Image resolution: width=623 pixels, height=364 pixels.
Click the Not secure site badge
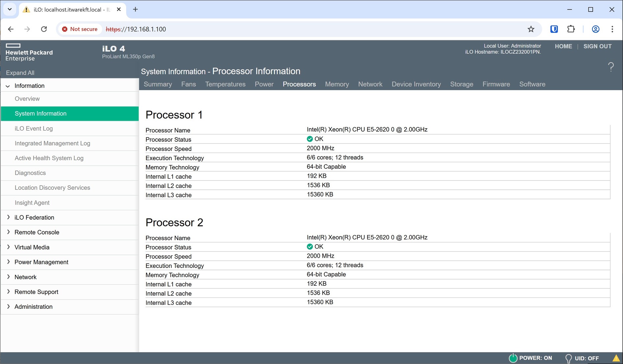pos(80,29)
